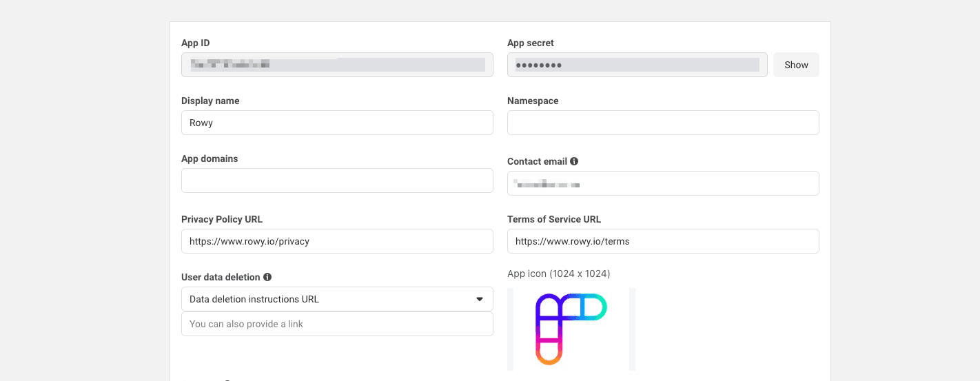The width and height of the screenshot is (980, 381).
Task: Click the dropdown caret arrow for data deletion
Action: pyautogui.click(x=480, y=299)
